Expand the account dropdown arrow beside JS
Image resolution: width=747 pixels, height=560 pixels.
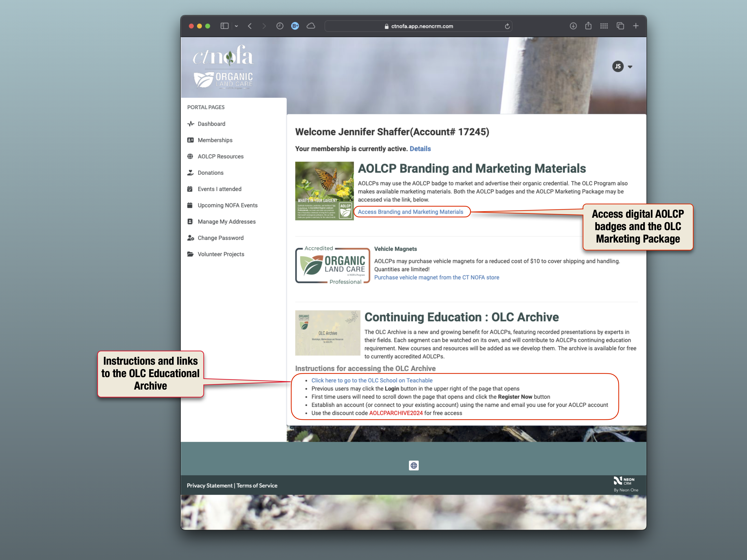(630, 67)
